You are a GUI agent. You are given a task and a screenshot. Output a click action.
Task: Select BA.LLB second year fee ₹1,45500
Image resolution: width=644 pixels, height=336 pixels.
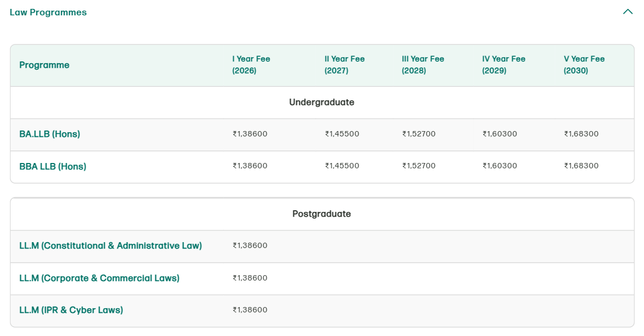pyautogui.click(x=342, y=133)
